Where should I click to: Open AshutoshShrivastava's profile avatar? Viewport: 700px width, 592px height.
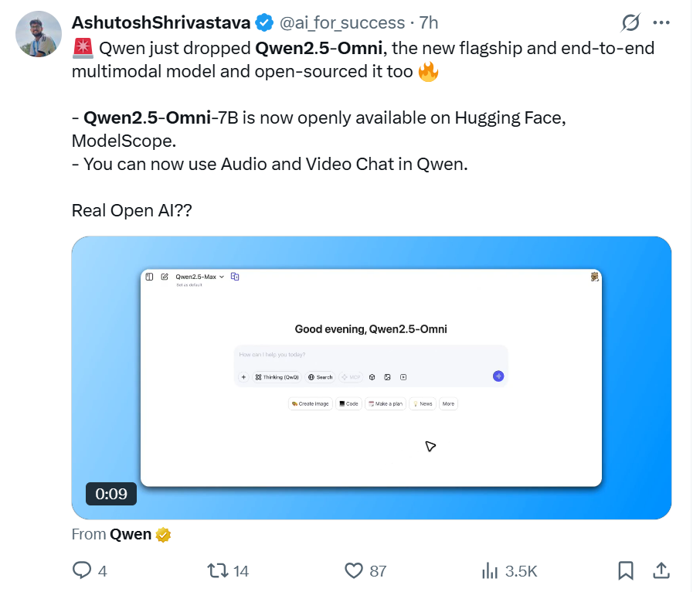pos(39,34)
